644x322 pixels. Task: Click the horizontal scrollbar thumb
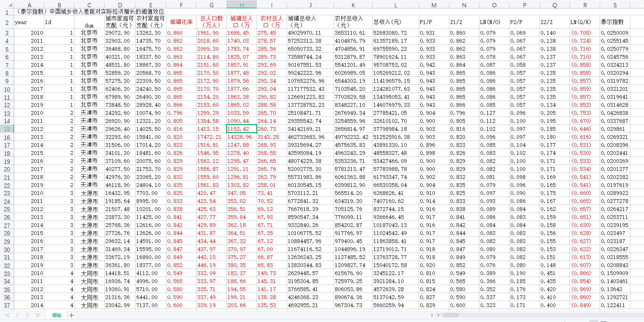point(450,315)
